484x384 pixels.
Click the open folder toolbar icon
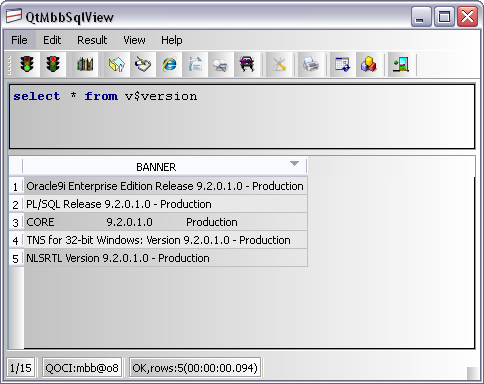(x=117, y=64)
